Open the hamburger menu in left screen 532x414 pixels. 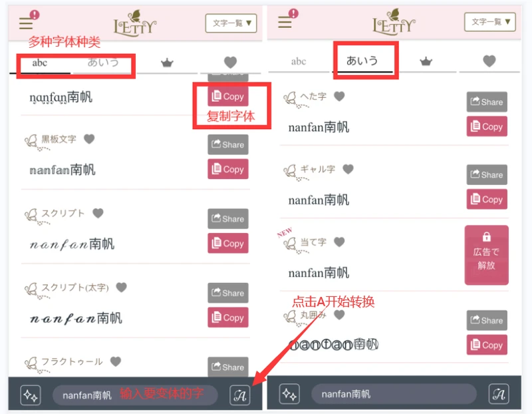[26, 24]
